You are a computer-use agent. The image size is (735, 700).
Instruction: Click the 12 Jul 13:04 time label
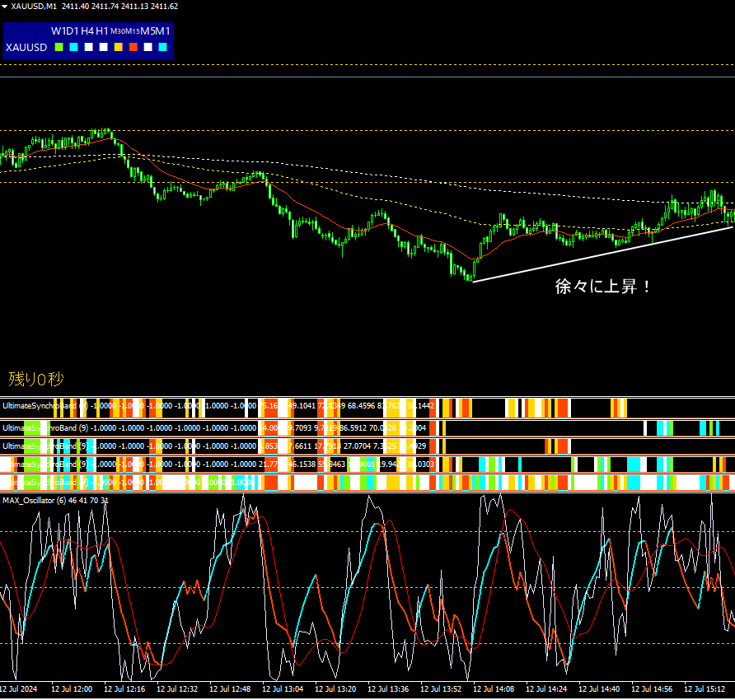click(x=283, y=689)
